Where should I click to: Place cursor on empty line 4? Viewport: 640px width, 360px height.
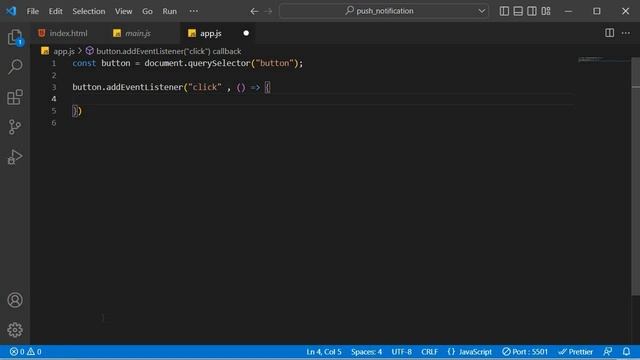coord(322,99)
